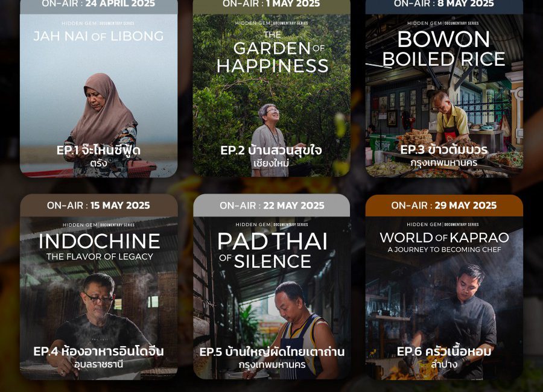The width and height of the screenshot is (543, 392).
Task: Click the A Journey to Becoming Chef subtitle
Action: coord(444,250)
